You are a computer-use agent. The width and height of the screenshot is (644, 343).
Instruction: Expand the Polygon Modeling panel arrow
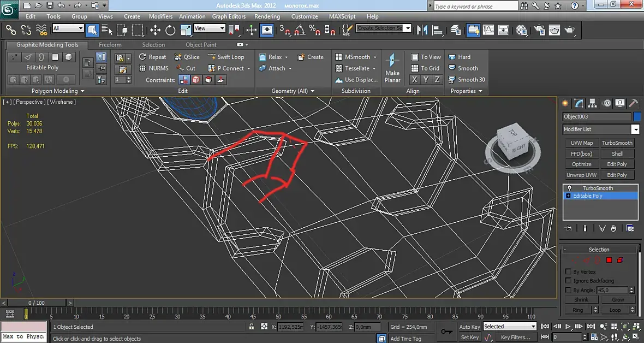coord(82,91)
